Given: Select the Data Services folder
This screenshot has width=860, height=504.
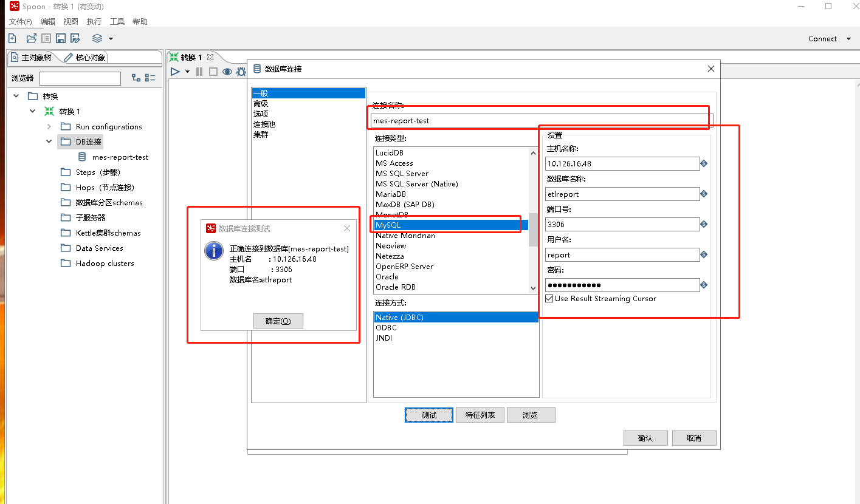Looking at the screenshot, I should [x=100, y=248].
